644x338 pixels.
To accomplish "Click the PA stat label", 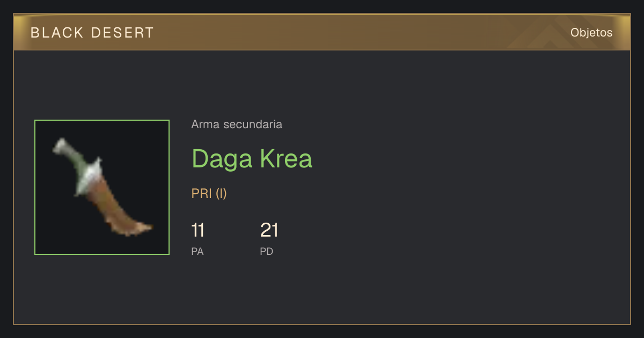I will point(197,251).
